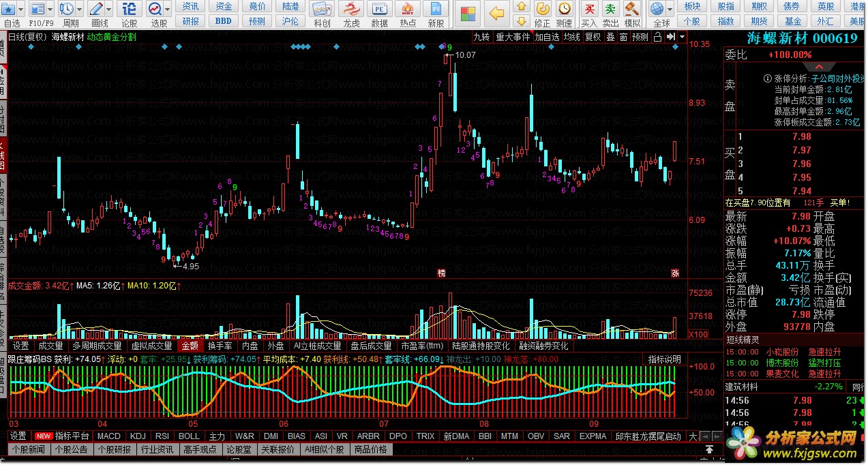Click the yellow up arrow icon
The height and width of the screenshot is (465, 868).
point(522,7)
